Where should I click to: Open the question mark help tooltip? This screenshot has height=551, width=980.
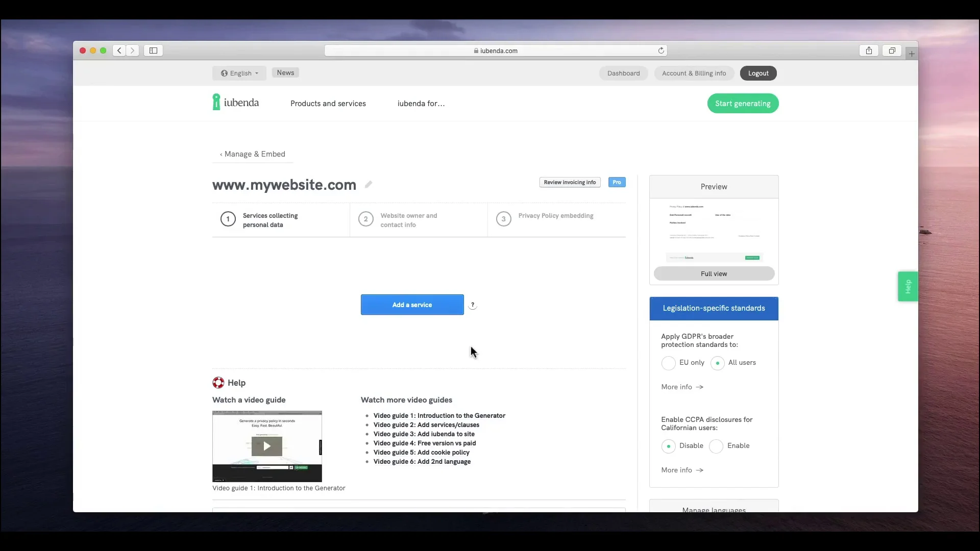click(473, 305)
